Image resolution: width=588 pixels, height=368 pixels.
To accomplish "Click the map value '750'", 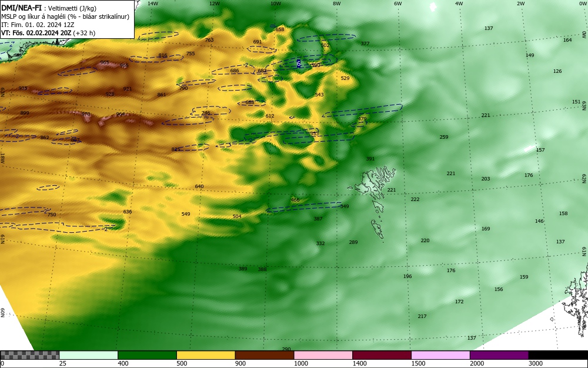I will point(52,215).
